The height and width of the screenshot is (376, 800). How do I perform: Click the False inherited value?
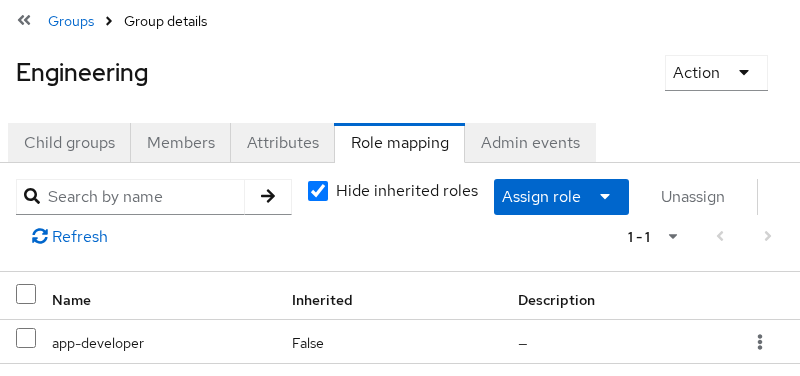coord(308,343)
